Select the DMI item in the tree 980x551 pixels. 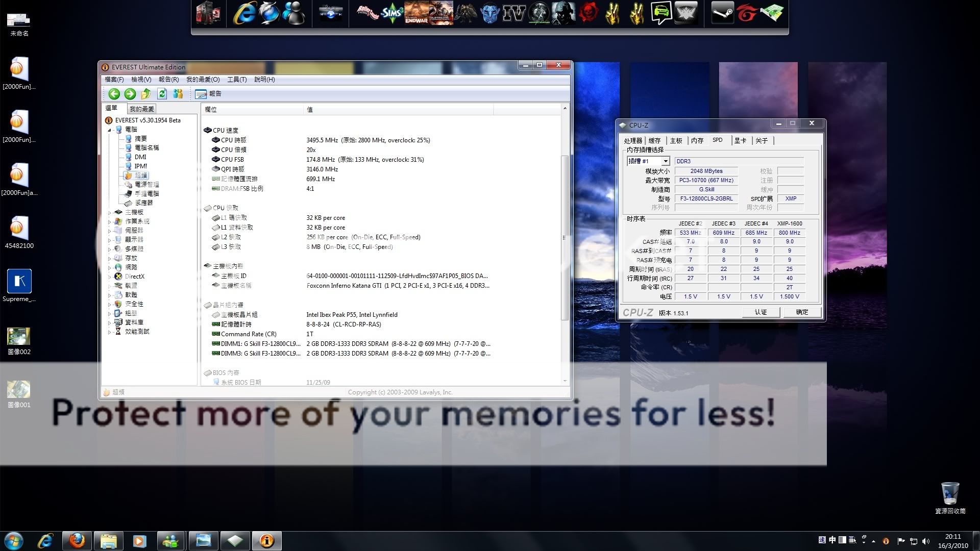click(x=140, y=157)
